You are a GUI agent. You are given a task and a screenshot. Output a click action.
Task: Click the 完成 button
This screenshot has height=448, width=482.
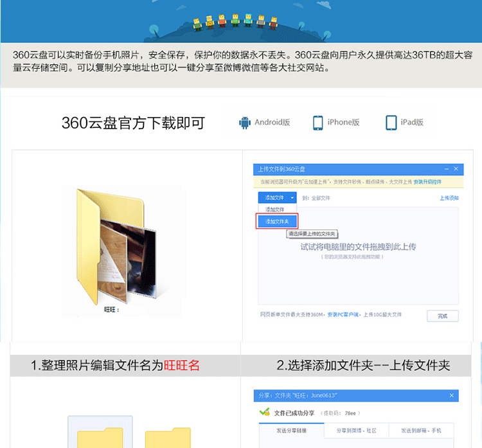coord(443,316)
